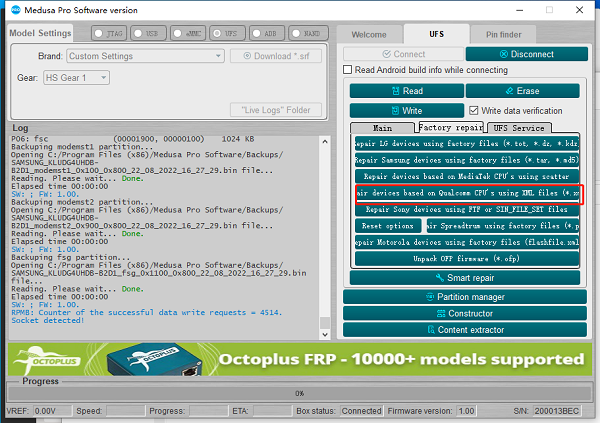The height and width of the screenshot is (423, 600).
Task: Click Repair Samsung devices using factory files
Action: tap(467, 160)
